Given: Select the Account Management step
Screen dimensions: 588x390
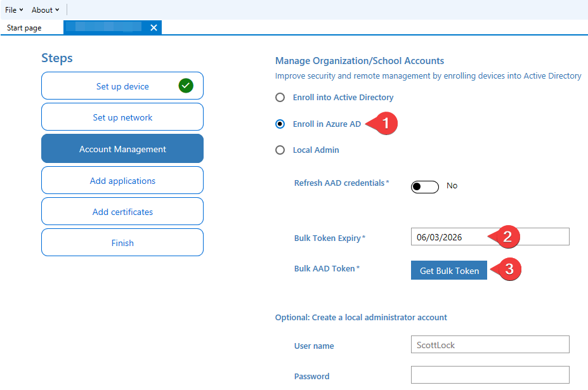Looking at the screenshot, I should coord(122,148).
